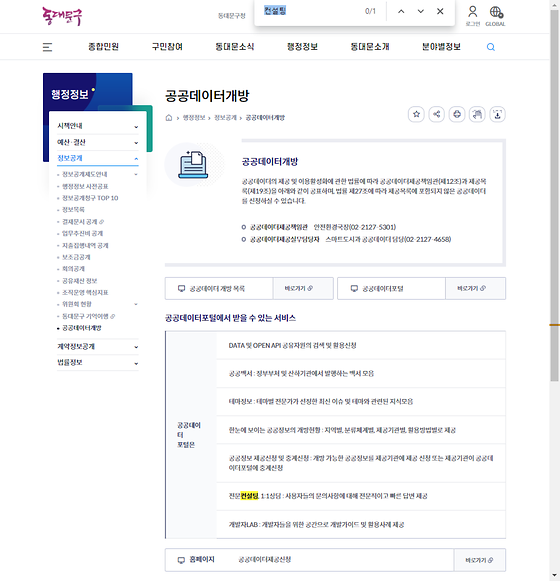
Task: Open 지출집행내역 공개 sidebar item
Action: tap(85, 245)
